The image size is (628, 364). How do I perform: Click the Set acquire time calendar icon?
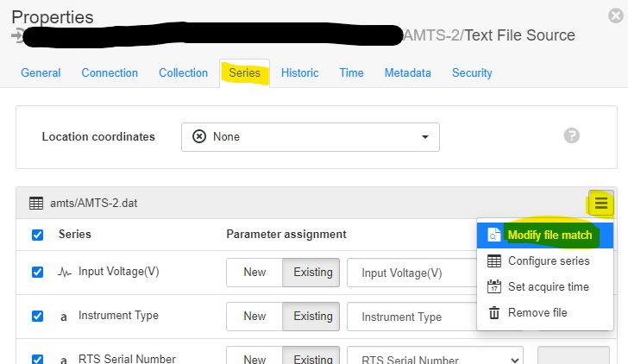point(494,286)
